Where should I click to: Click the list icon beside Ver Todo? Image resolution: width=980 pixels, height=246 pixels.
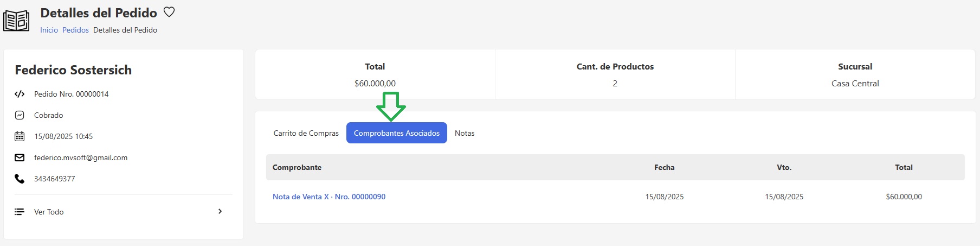20,212
